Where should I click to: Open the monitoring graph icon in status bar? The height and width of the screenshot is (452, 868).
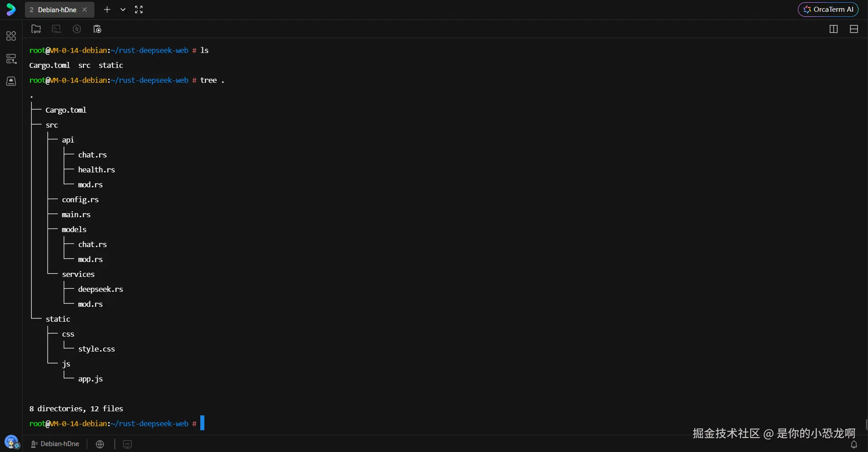tap(127, 444)
